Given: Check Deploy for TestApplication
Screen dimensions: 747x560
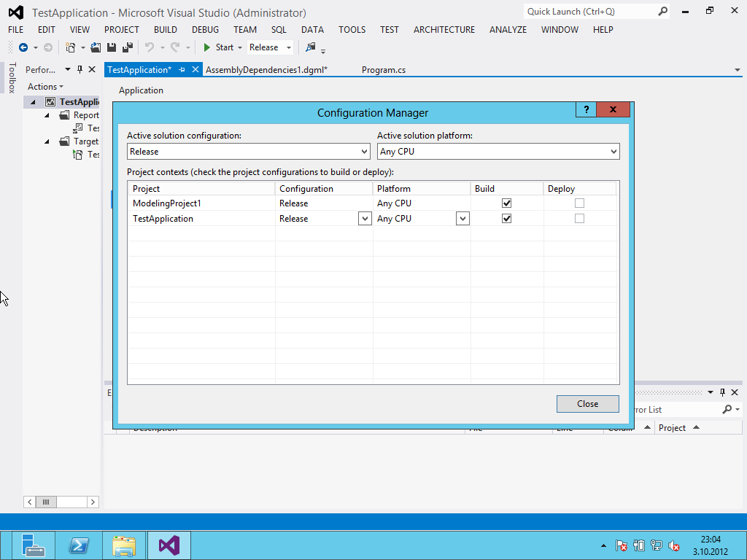Looking at the screenshot, I should [579, 219].
